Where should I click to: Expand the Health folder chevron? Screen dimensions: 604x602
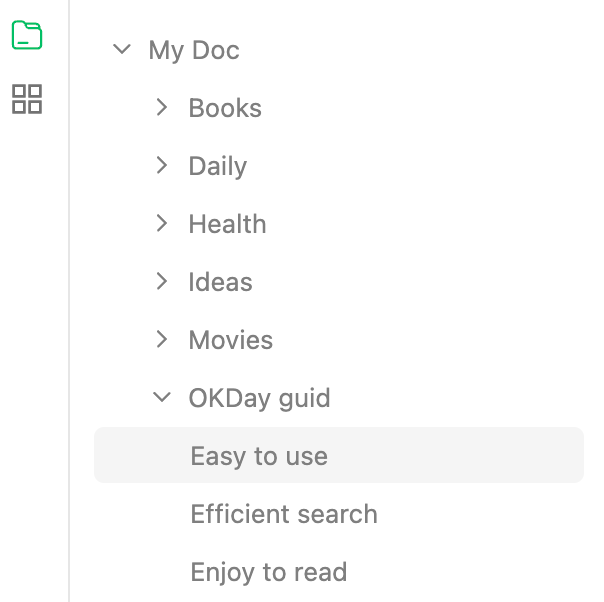tap(162, 223)
